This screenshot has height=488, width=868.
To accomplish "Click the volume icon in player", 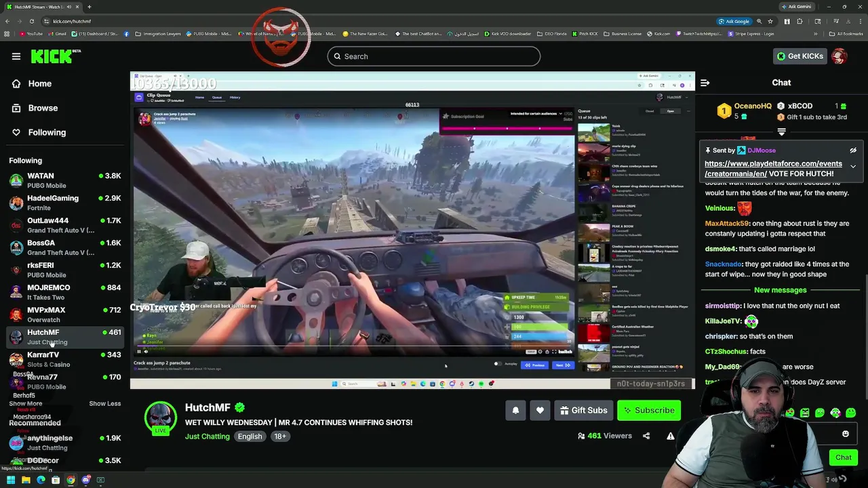I will coord(146,351).
